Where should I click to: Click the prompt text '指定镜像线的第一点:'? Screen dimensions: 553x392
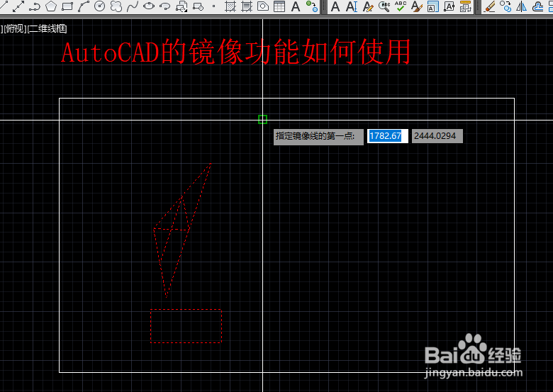coord(315,136)
